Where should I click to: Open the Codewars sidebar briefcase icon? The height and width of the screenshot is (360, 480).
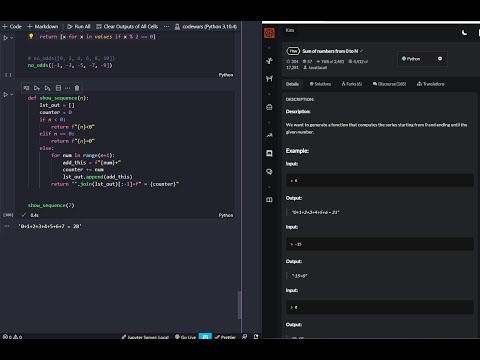(269, 107)
